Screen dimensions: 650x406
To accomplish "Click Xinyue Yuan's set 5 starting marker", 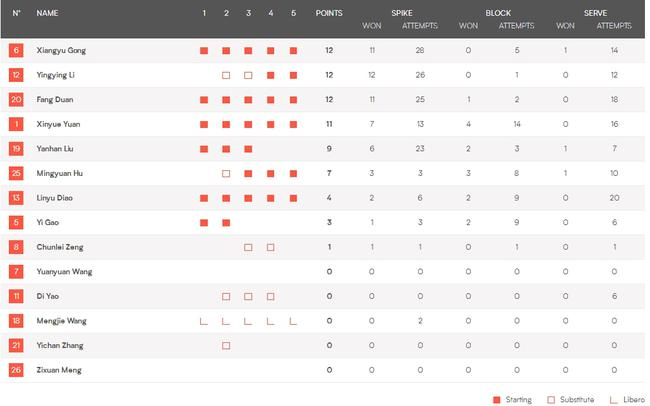I will coord(293,124).
